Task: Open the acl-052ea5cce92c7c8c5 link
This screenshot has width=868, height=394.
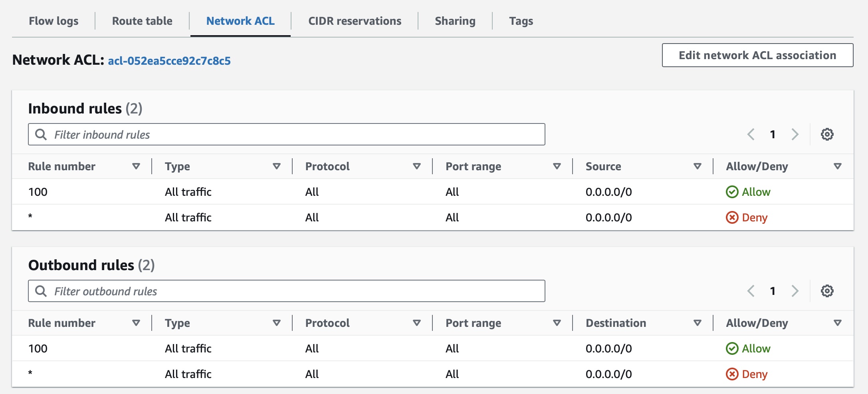Action: coord(169,61)
